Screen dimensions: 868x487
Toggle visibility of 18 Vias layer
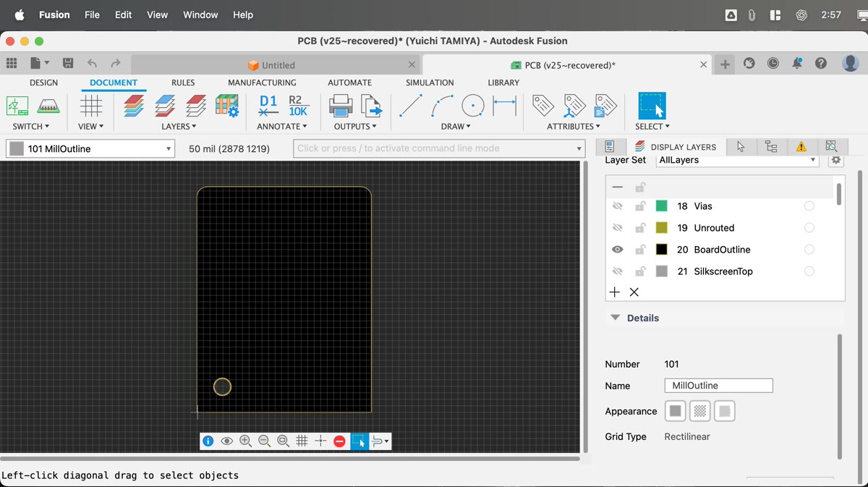(x=617, y=206)
